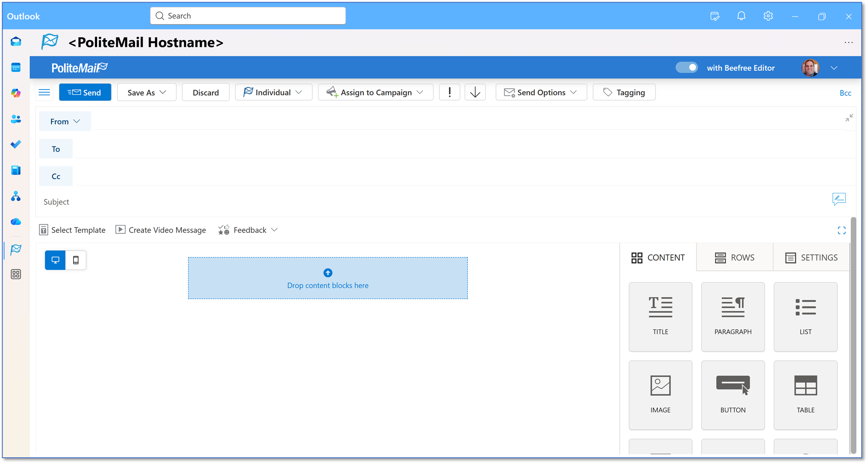This screenshot has height=464, width=868.
Task: Expand the editor to full screen
Action: pyautogui.click(x=842, y=230)
